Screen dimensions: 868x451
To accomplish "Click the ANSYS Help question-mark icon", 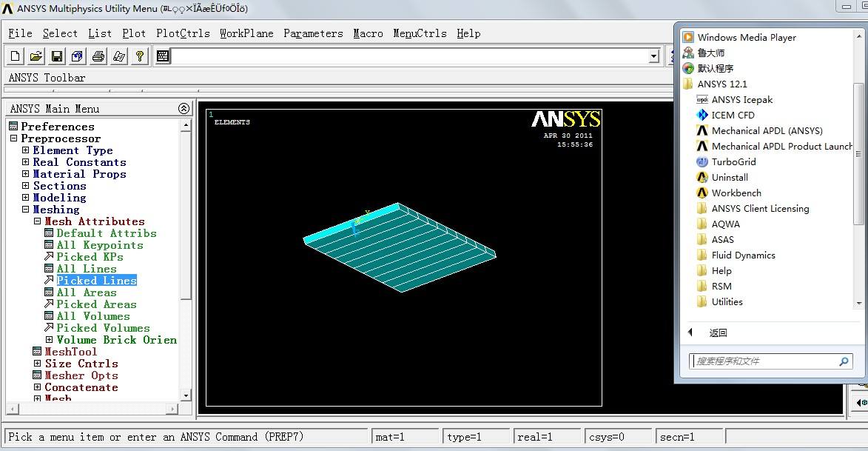I will click(x=140, y=56).
